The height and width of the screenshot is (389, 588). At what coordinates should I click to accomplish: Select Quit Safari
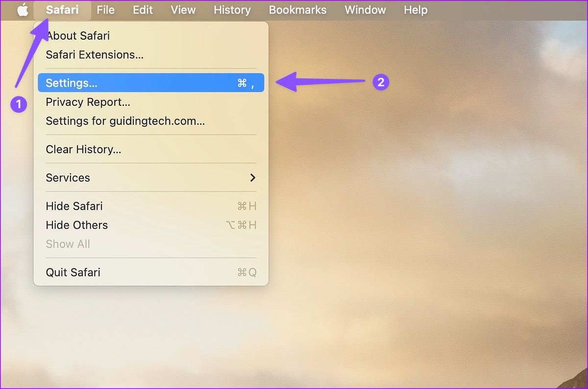[x=73, y=272]
